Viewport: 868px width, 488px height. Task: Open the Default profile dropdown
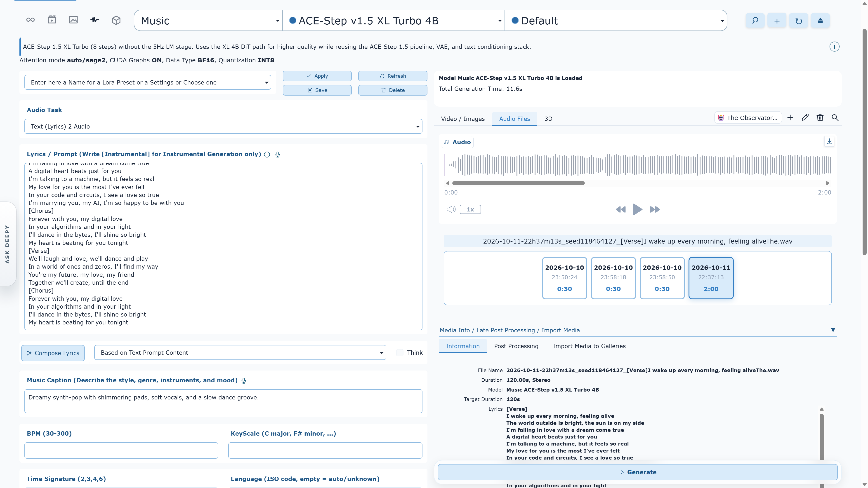[616, 21]
